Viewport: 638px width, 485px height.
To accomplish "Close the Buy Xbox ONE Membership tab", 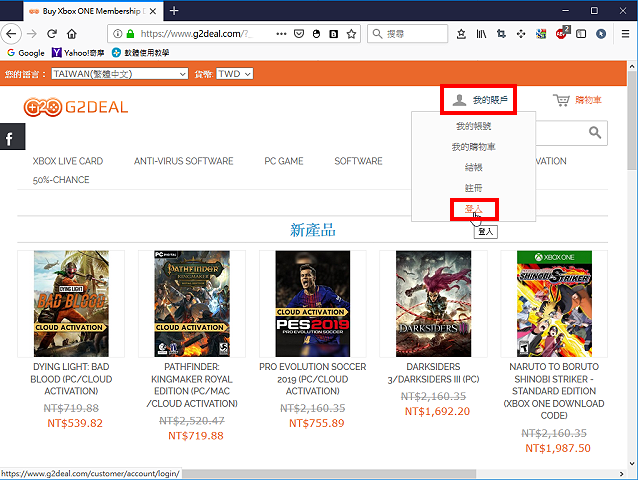I will pos(153,11).
